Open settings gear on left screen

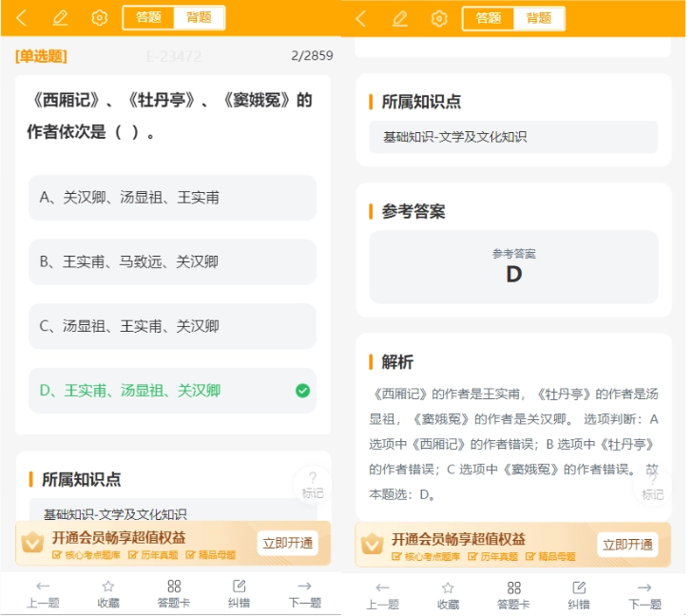(x=99, y=18)
